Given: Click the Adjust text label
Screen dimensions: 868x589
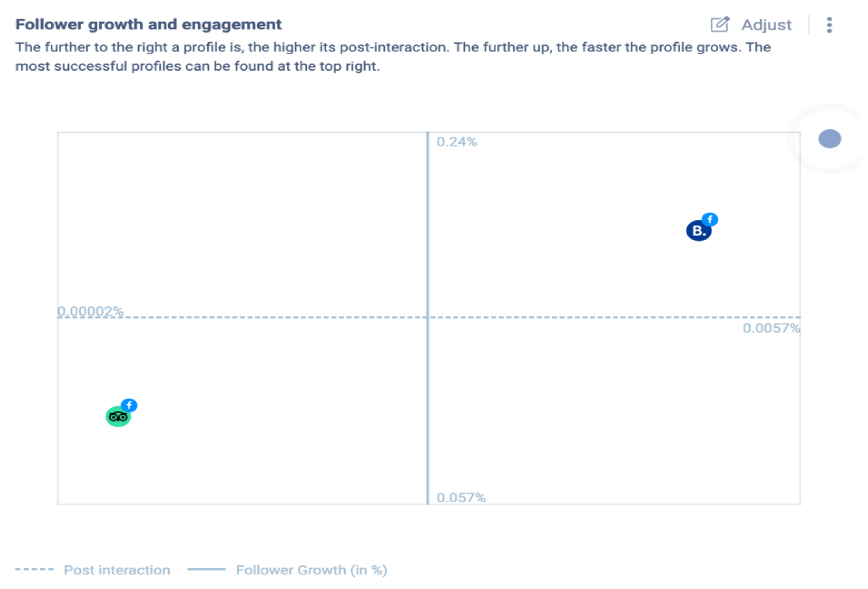Looking at the screenshot, I should 766,25.
